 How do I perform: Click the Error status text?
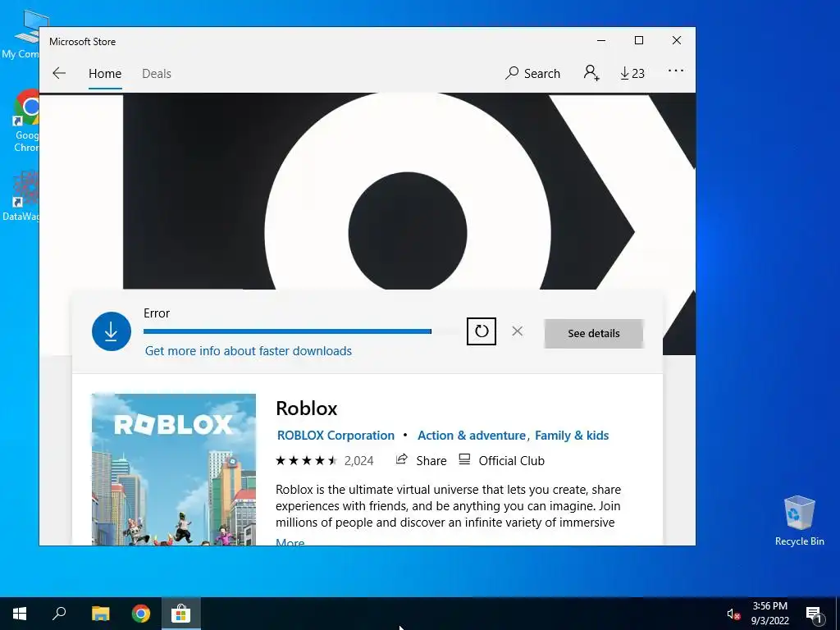[157, 313]
